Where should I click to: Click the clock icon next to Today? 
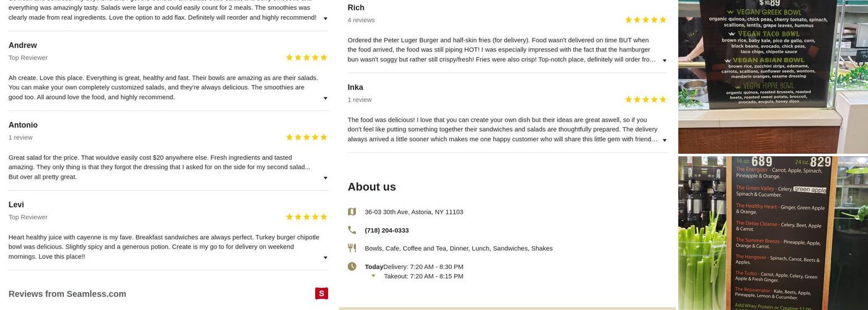(x=352, y=267)
